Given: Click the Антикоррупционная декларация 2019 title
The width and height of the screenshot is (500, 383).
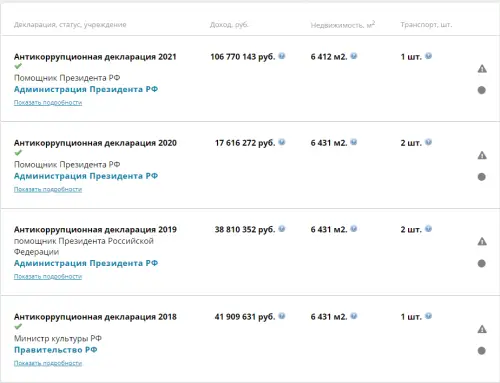Looking at the screenshot, I should (x=95, y=229).
